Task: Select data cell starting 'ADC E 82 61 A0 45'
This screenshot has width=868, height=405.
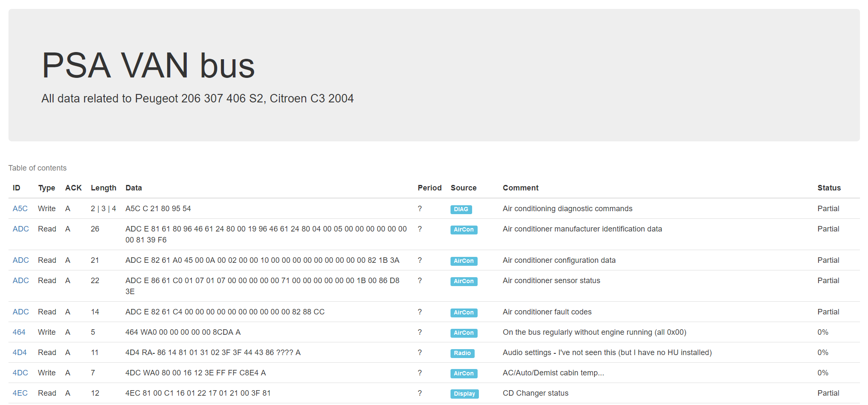Action: tap(263, 260)
